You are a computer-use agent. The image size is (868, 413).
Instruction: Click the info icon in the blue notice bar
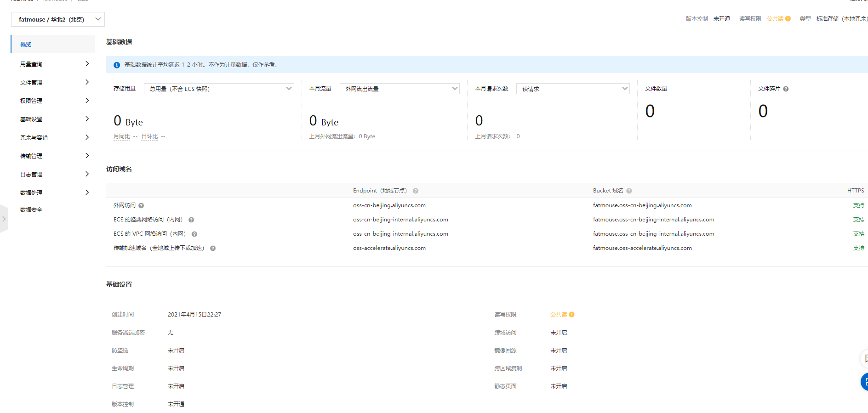(117, 65)
